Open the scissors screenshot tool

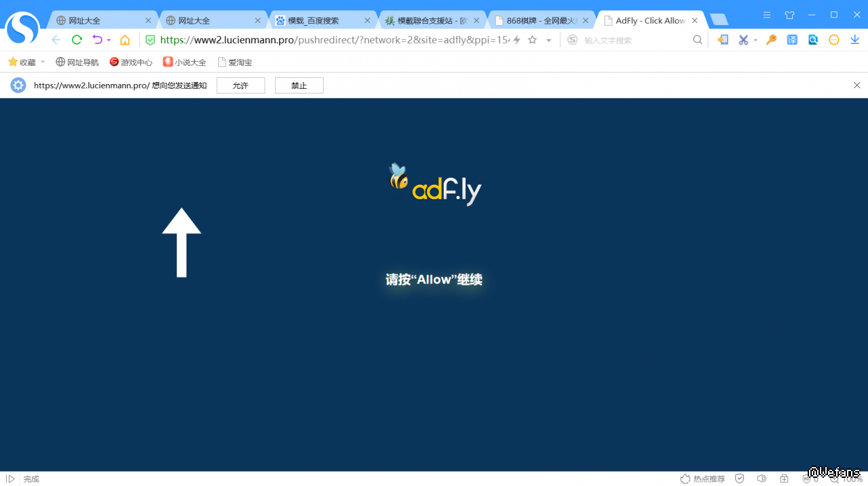(743, 40)
